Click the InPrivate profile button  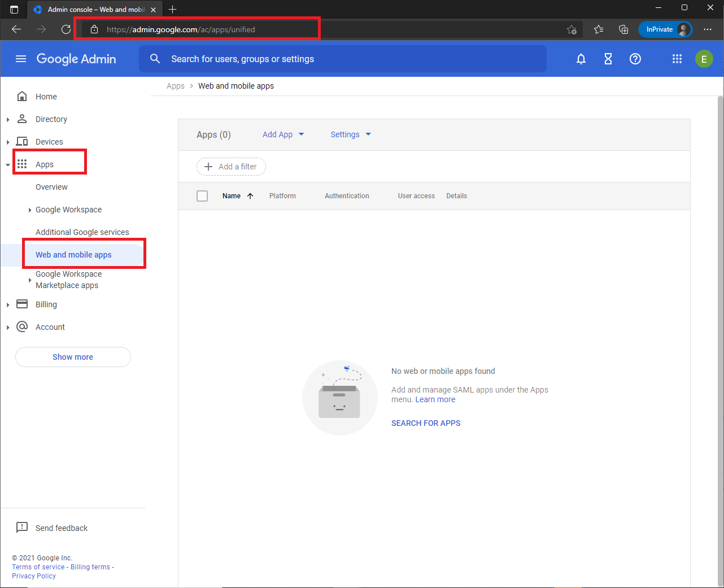[x=665, y=29]
